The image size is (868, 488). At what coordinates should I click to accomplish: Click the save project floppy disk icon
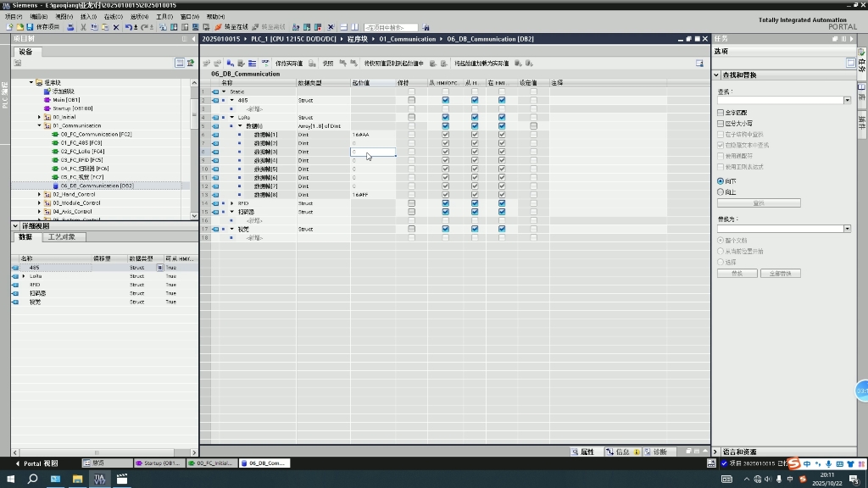point(30,27)
